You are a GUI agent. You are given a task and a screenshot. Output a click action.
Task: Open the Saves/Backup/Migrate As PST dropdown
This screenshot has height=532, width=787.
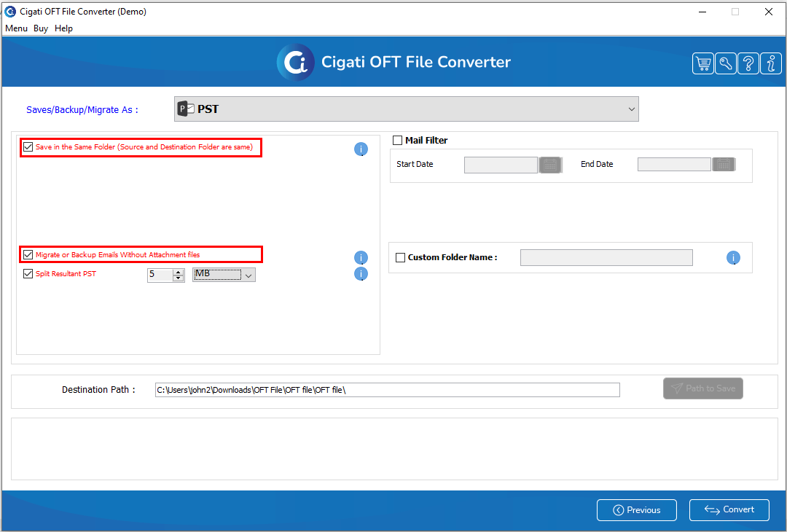[x=406, y=109]
